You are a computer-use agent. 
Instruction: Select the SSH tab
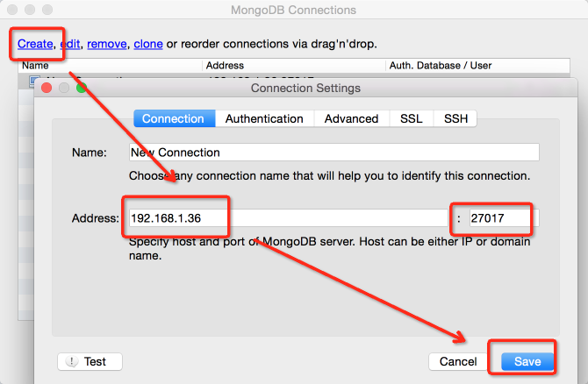pos(455,118)
